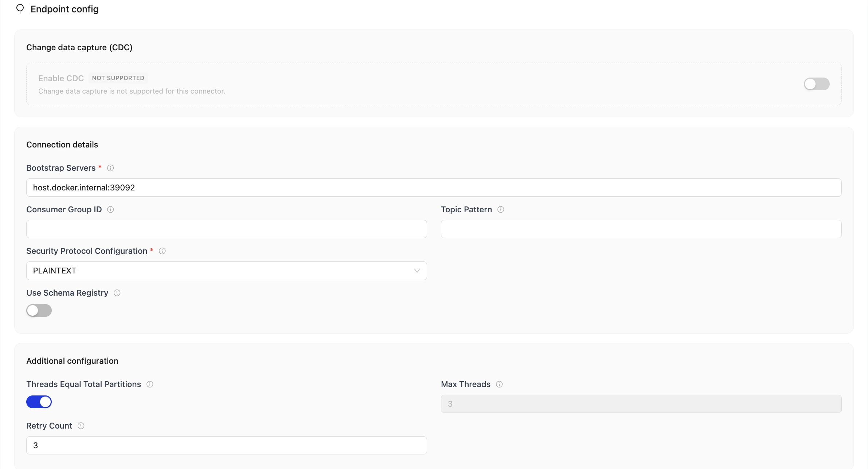Click the Bootstrap Servers label
The width and height of the screenshot is (868, 469).
(61, 168)
